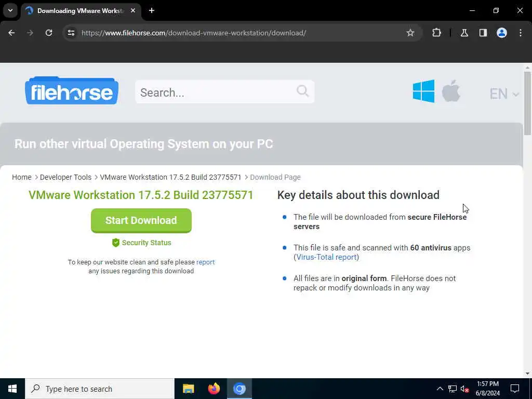Image resolution: width=532 pixels, height=399 pixels.
Task: Close the Downloading VMware tab
Action: click(x=133, y=10)
